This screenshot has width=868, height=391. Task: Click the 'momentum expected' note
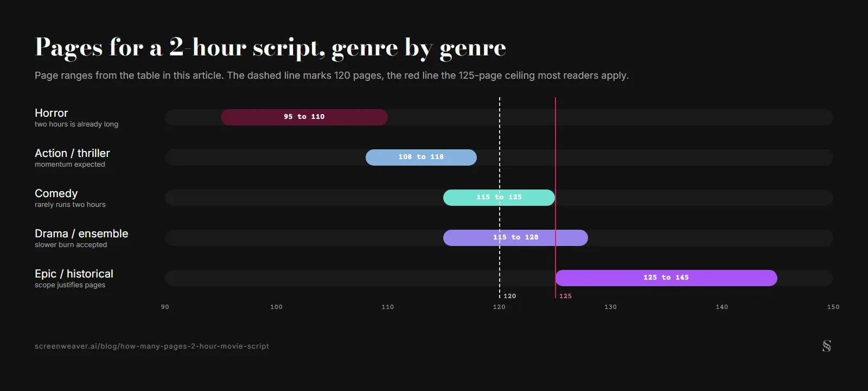(x=70, y=165)
